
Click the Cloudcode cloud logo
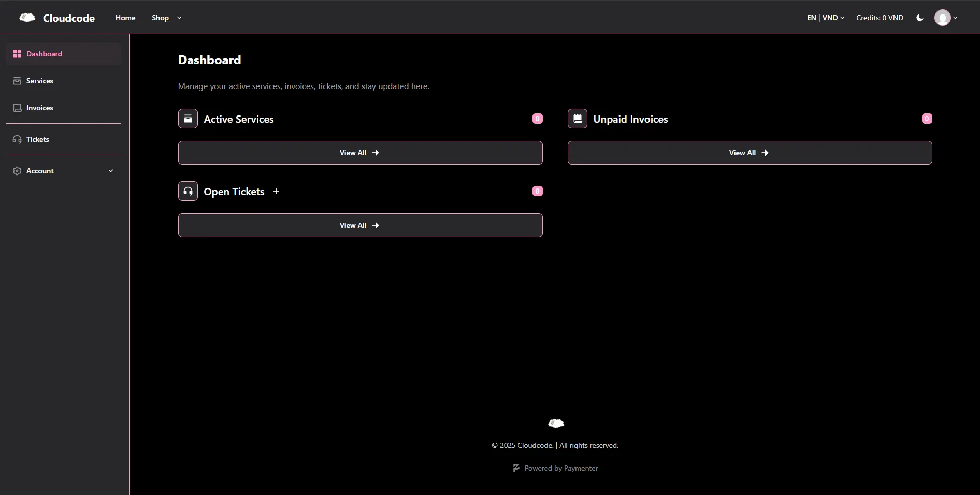click(x=26, y=17)
